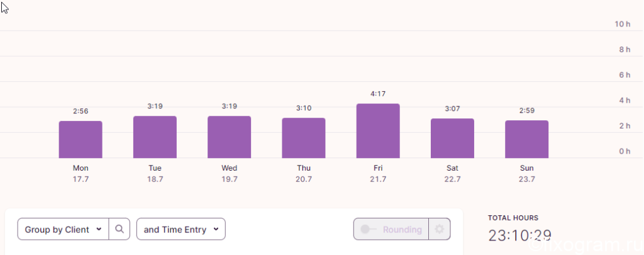The image size is (644, 255).
Task: Click the Total Hours value 23:10:29
Action: [519, 235]
